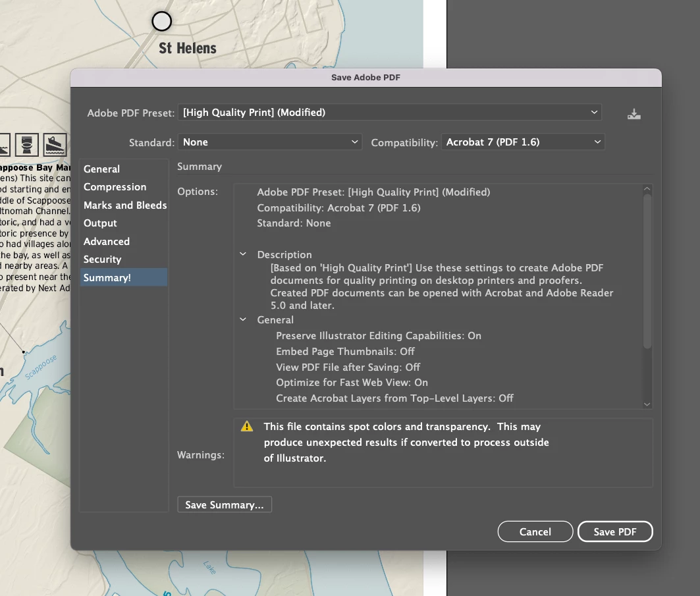Click the Cancel button
This screenshot has height=596, width=700.
coord(535,531)
